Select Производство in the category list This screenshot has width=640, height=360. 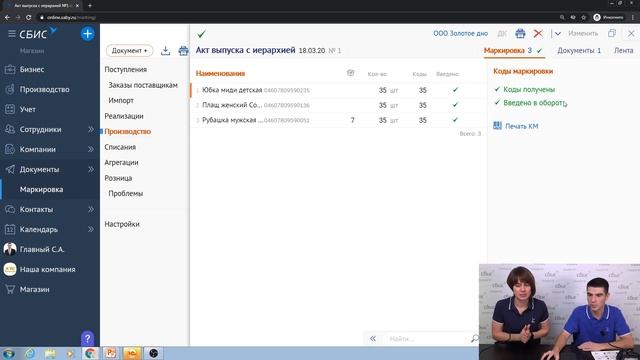coord(128,131)
